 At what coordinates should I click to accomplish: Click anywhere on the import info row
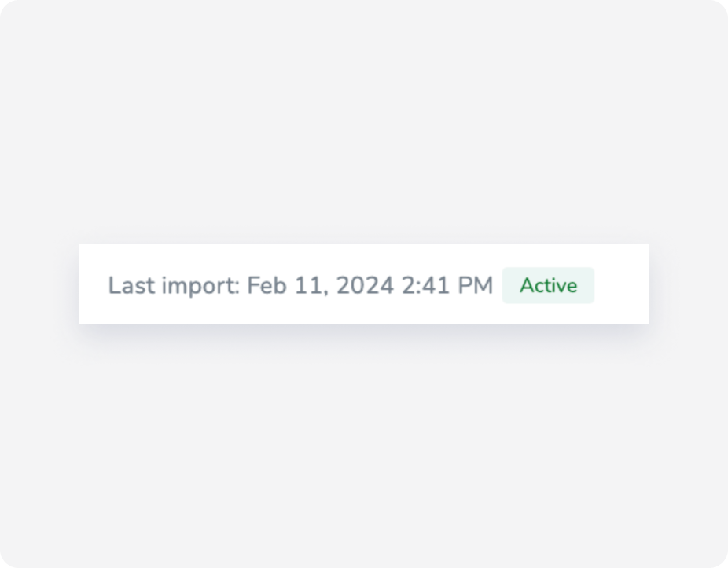(x=364, y=285)
